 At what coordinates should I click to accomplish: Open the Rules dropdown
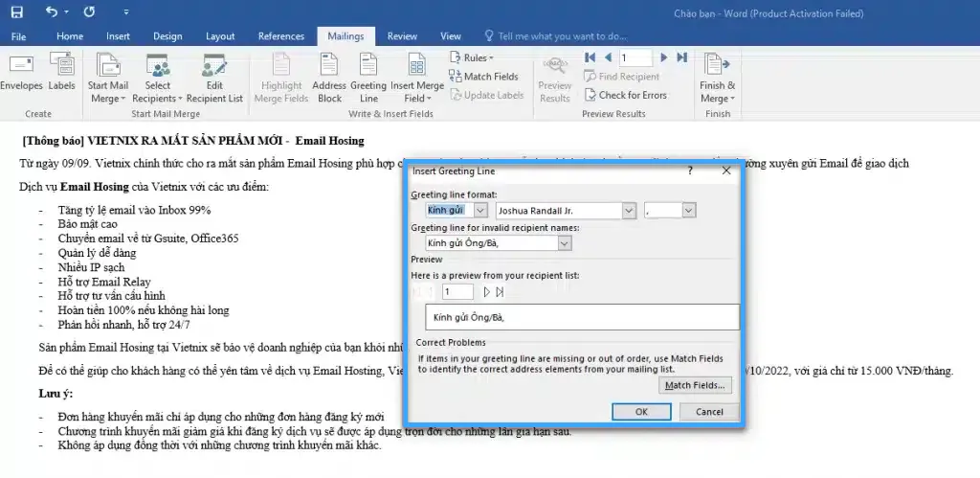pyautogui.click(x=471, y=57)
